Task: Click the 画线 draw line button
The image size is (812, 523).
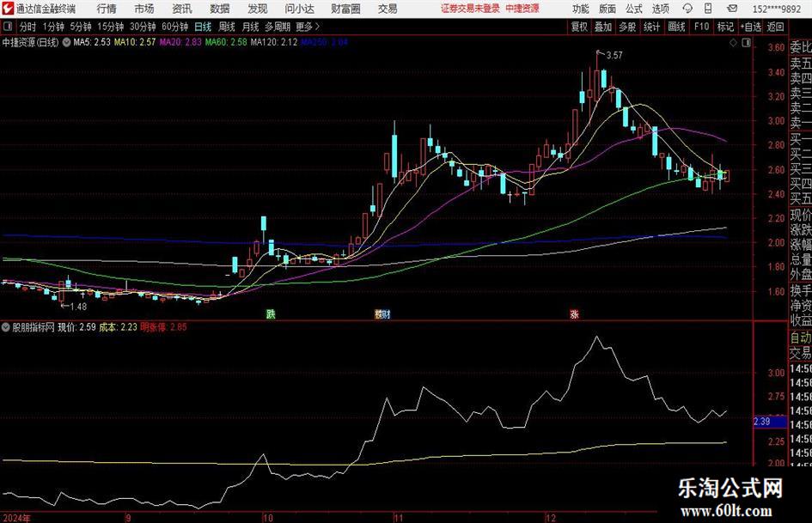Action: tap(676, 27)
